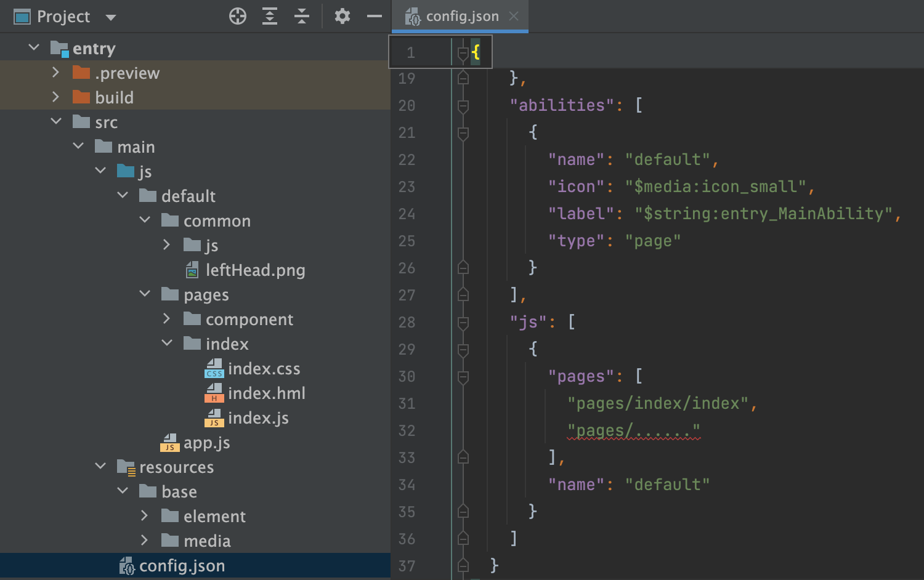Select the default folder
This screenshot has height=580, width=924.
click(x=188, y=196)
